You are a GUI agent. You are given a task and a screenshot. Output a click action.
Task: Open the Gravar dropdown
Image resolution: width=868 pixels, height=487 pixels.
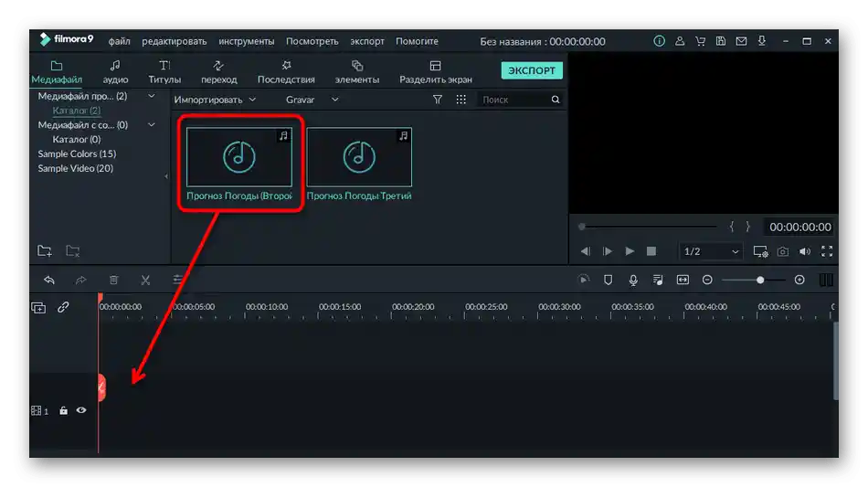(312, 100)
